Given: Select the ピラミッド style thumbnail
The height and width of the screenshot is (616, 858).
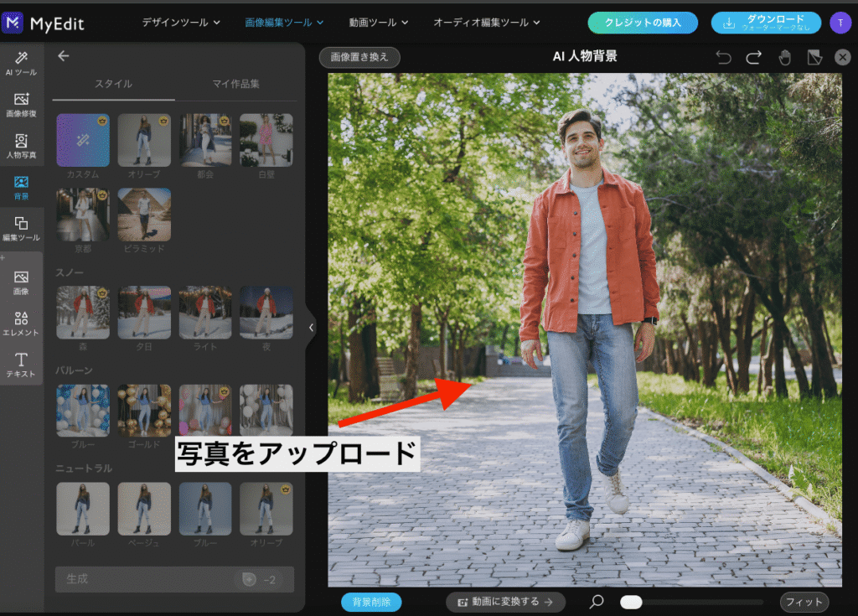Looking at the screenshot, I should (144, 215).
